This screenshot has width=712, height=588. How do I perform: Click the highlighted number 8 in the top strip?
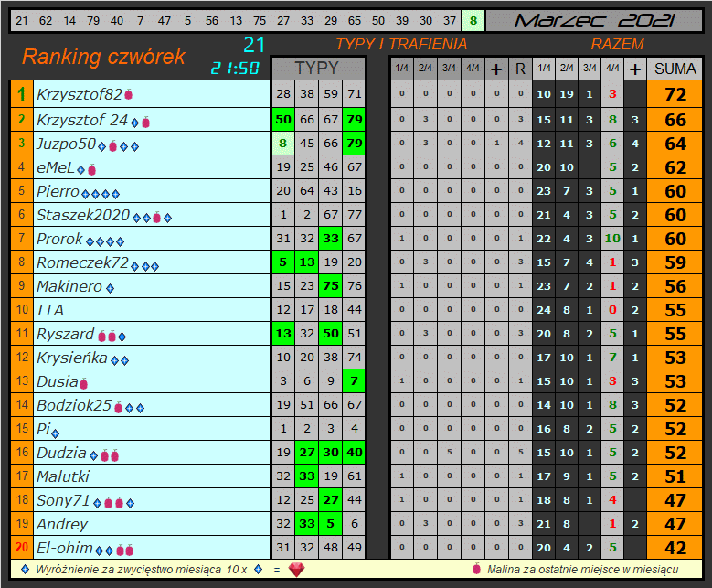point(473,21)
